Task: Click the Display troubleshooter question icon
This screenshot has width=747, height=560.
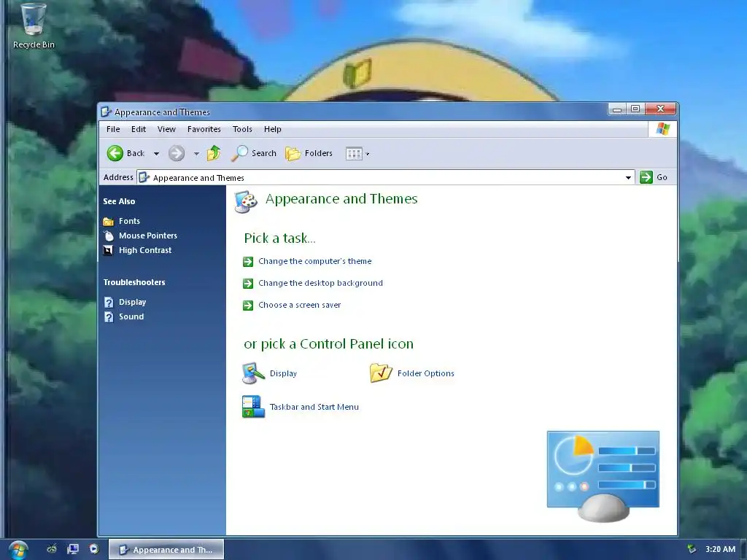Action: coord(109,303)
